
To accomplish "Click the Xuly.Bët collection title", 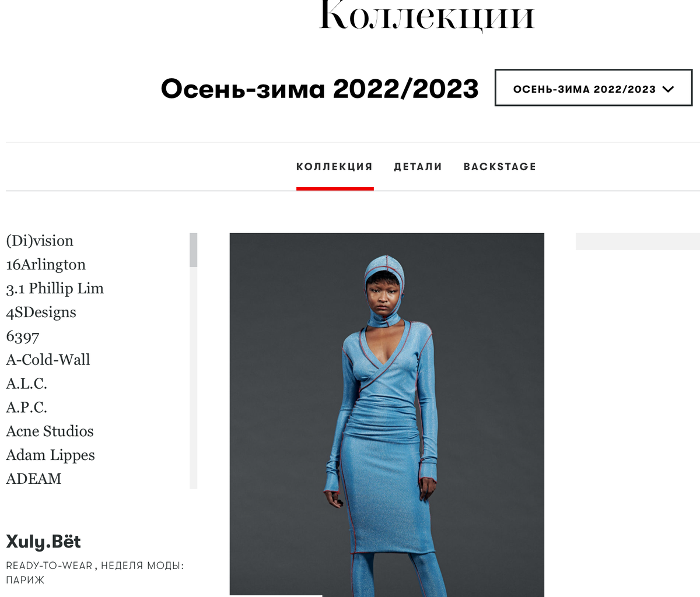I will click(43, 542).
